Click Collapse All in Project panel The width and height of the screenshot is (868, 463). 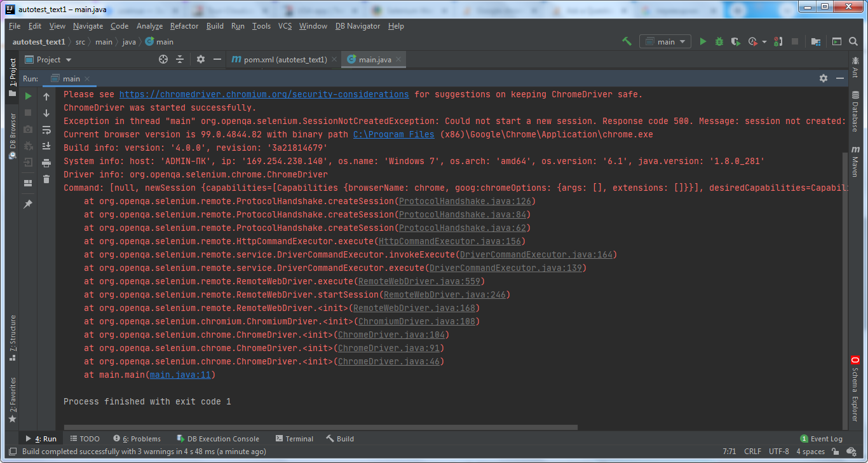coord(180,59)
